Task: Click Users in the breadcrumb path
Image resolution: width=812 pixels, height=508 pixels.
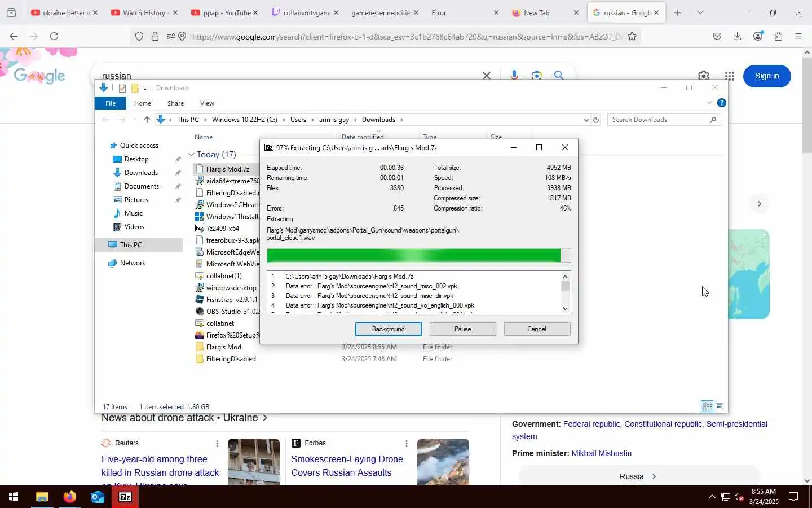Action: pyautogui.click(x=298, y=120)
